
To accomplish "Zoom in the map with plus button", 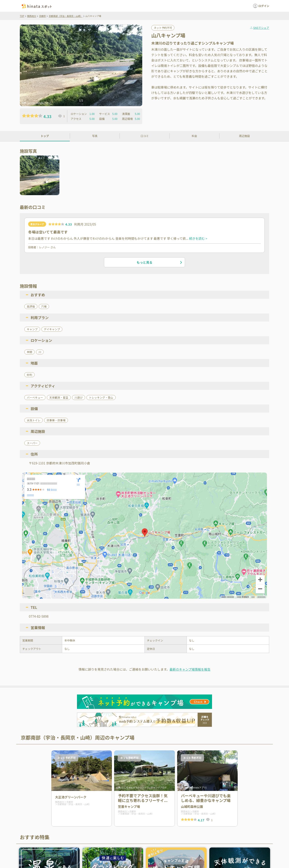I will (x=260, y=580).
